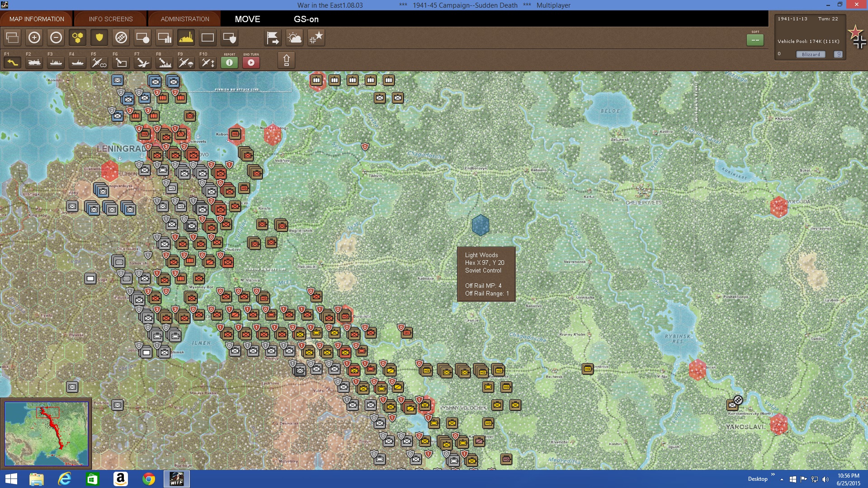Launch Google Chrome from taskbar
The height and width of the screenshot is (488, 868).
click(148, 479)
